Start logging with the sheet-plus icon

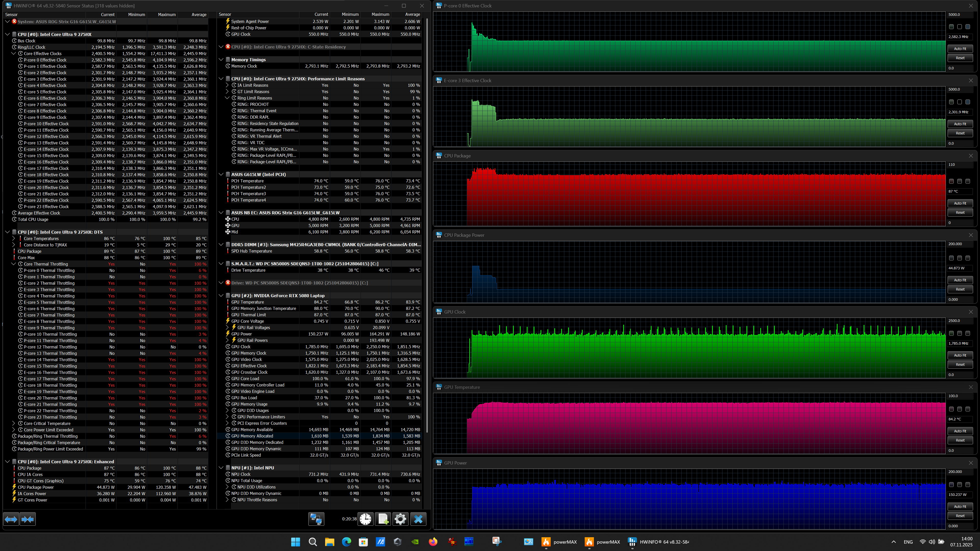click(383, 519)
